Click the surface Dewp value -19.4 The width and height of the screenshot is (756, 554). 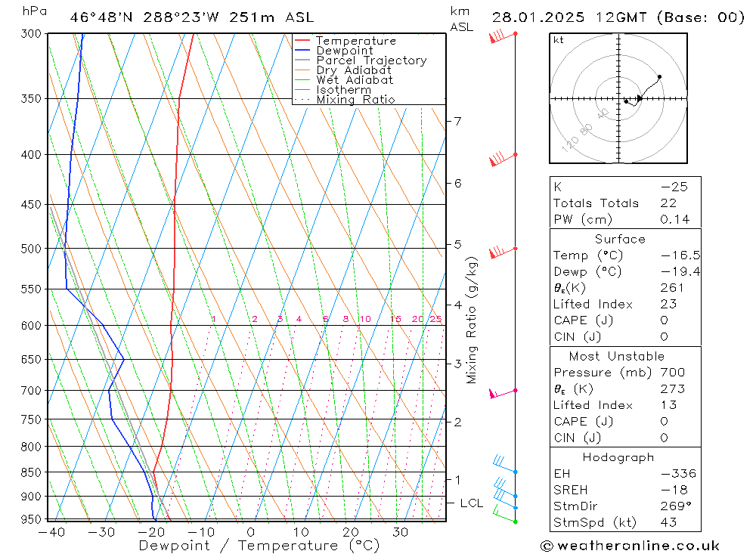point(680,271)
